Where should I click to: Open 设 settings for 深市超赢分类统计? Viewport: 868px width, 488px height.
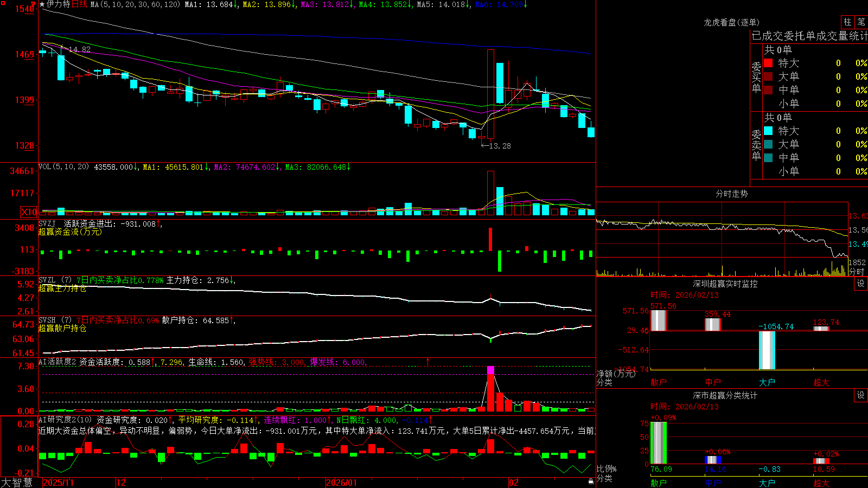click(860, 395)
